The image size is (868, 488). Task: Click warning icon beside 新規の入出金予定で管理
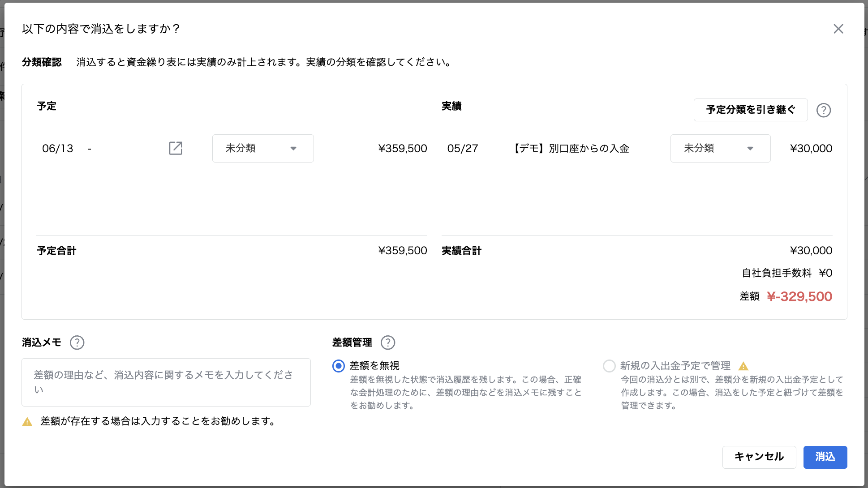[x=743, y=366]
